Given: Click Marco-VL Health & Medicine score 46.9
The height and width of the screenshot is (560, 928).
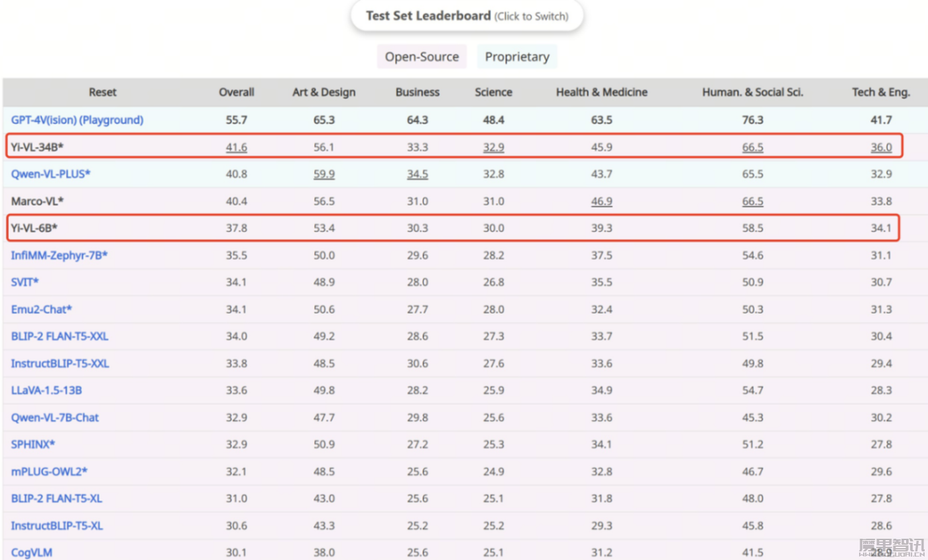Looking at the screenshot, I should [602, 201].
